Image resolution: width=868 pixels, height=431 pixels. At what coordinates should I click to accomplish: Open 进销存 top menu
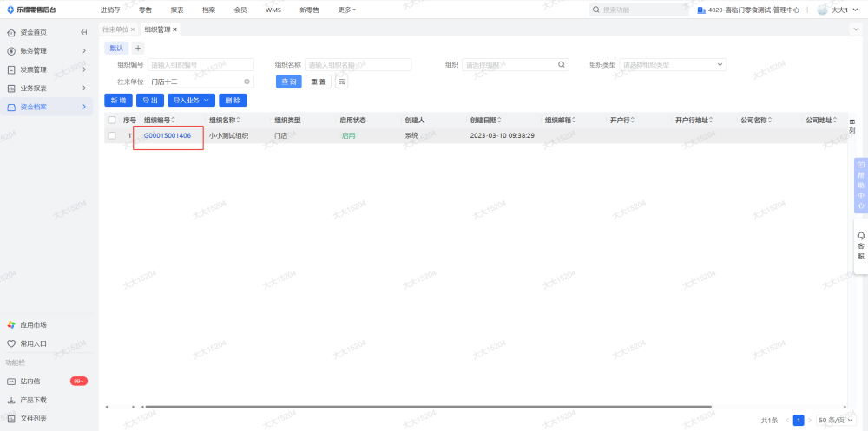click(110, 10)
